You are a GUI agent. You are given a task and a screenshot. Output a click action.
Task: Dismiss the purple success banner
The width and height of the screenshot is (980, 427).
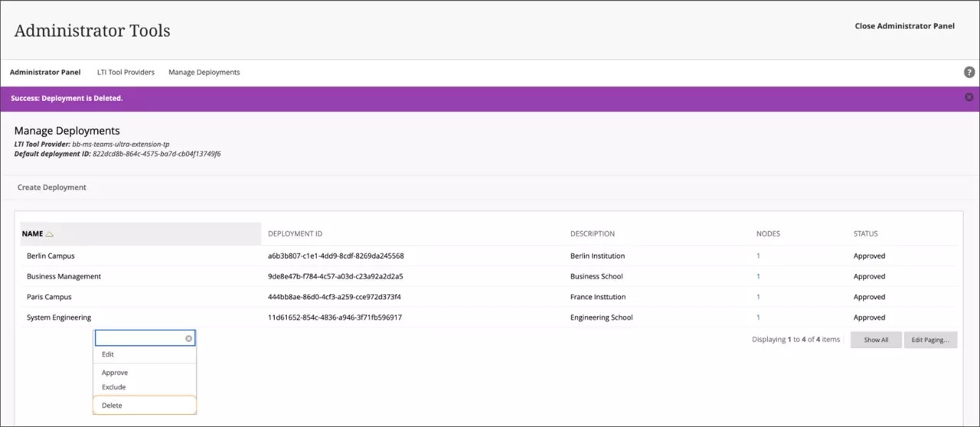[x=969, y=98]
